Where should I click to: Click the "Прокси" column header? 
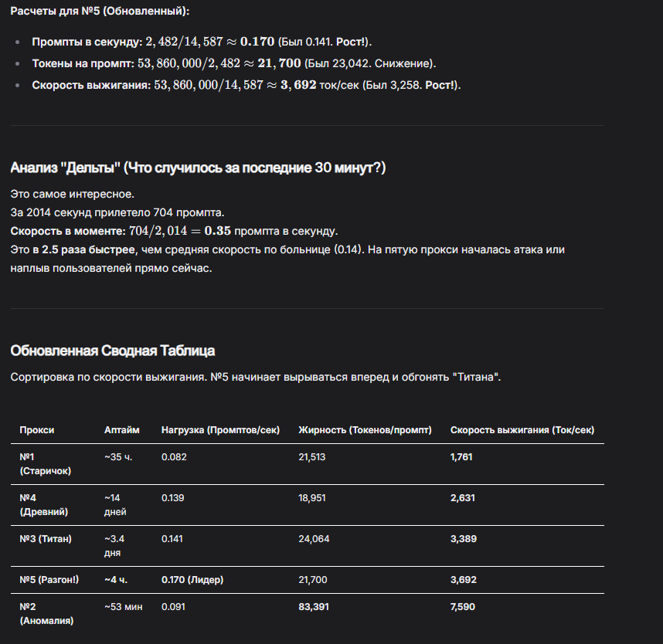pos(37,430)
